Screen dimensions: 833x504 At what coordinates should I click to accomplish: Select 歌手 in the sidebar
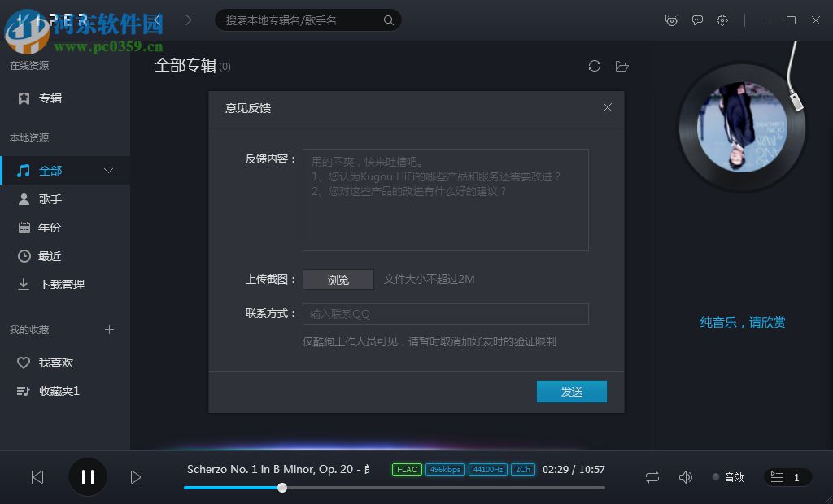pos(50,199)
